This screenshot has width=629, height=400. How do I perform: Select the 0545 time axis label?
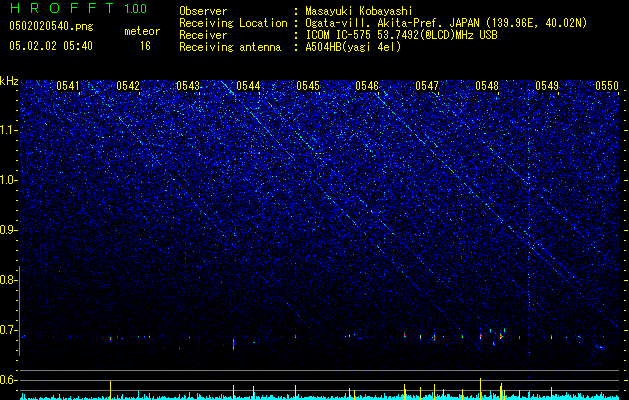[308, 86]
